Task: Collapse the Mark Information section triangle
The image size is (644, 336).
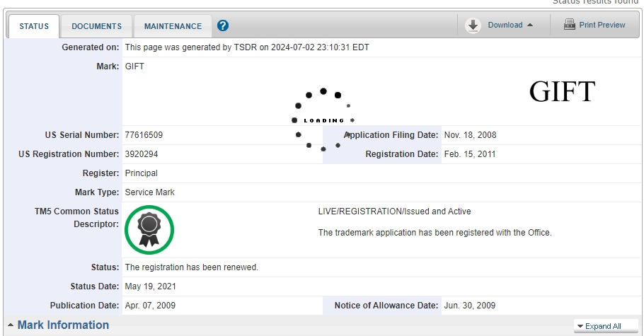Action: (11, 325)
